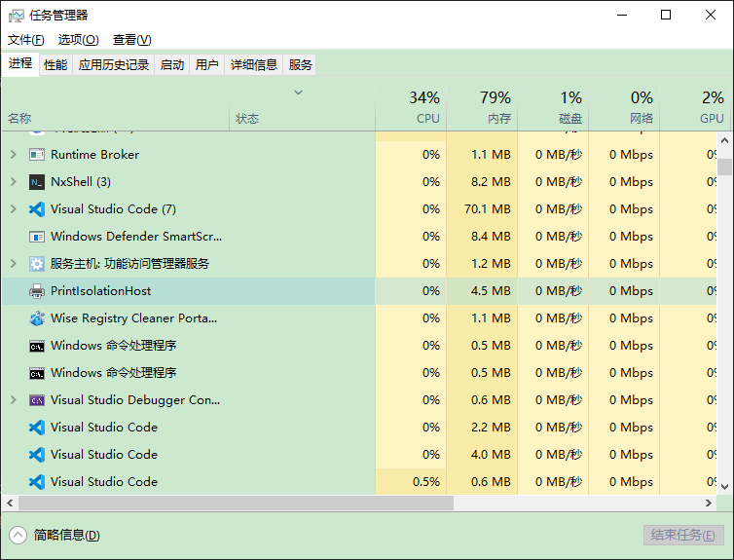Viewport: 734px width, 560px height.
Task: Switch to the 应用历史记录 tab
Action: (x=113, y=64)
